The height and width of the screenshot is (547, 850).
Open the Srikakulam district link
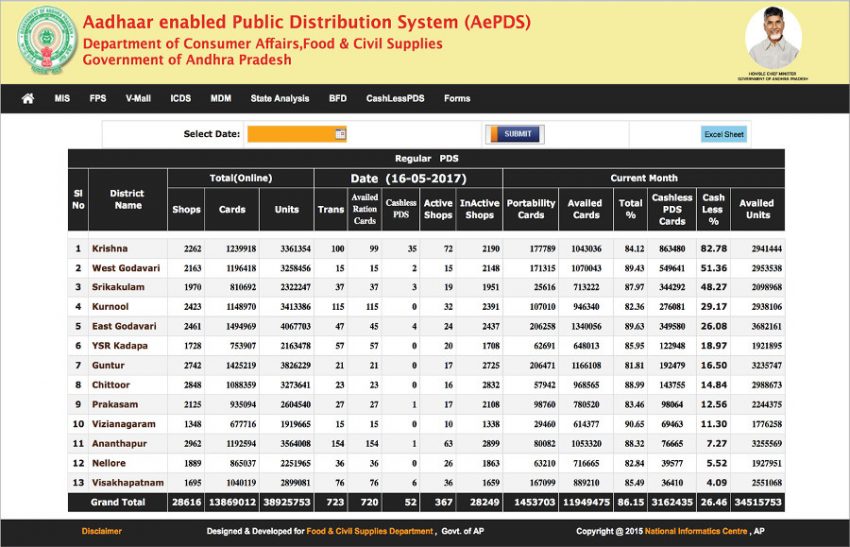tap(118, 287)
